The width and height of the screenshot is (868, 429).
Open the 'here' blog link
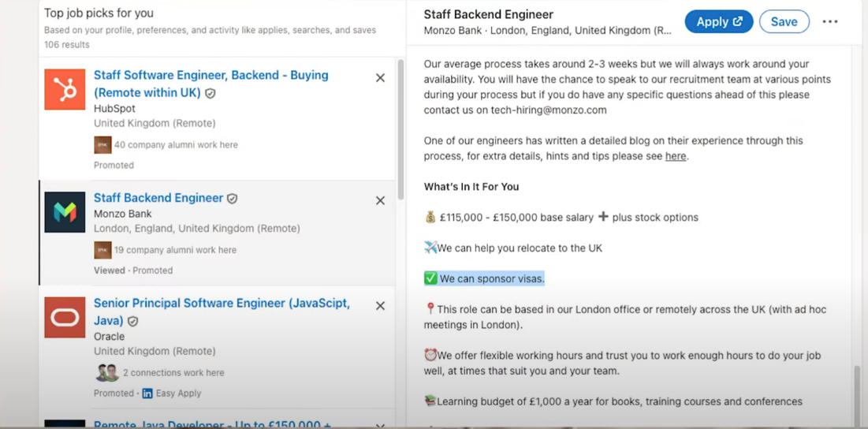[675, 156]
